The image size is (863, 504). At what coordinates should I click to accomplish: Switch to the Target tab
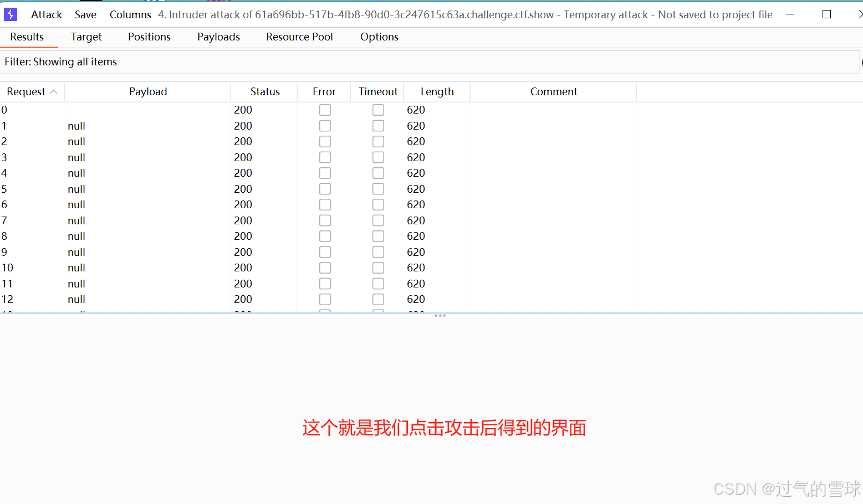(86, 37)
